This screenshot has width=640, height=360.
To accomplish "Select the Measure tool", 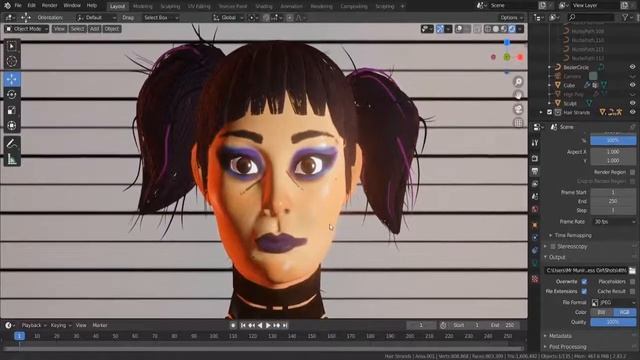I will point(12,159).
